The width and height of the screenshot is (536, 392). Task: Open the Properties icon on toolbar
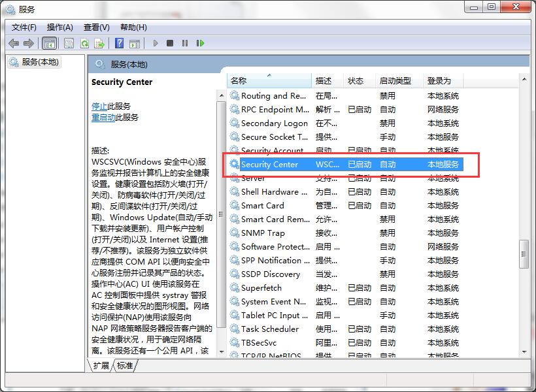68,43
